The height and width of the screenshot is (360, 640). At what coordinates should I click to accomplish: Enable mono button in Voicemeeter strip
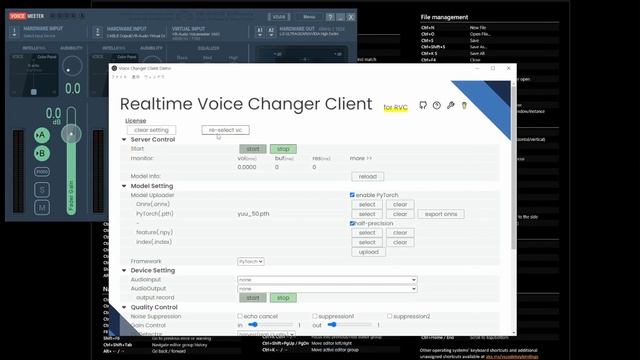[x=42, y=172]
